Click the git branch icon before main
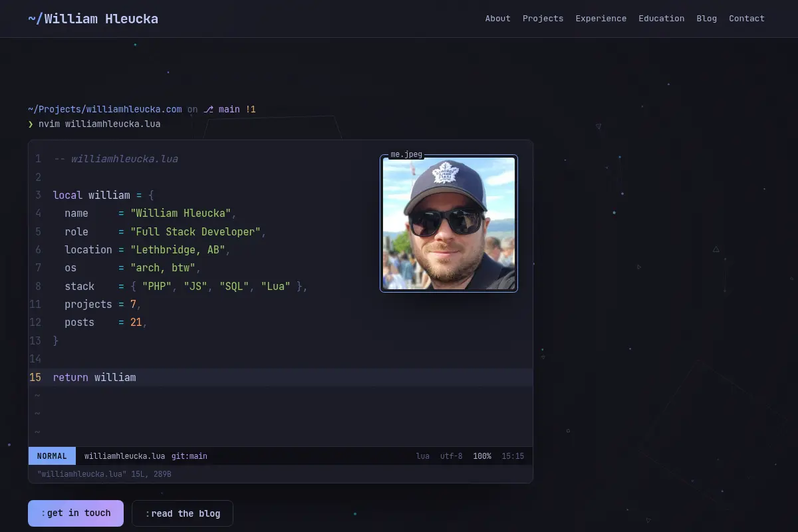The image size is (798, 532). pos(208,109)
